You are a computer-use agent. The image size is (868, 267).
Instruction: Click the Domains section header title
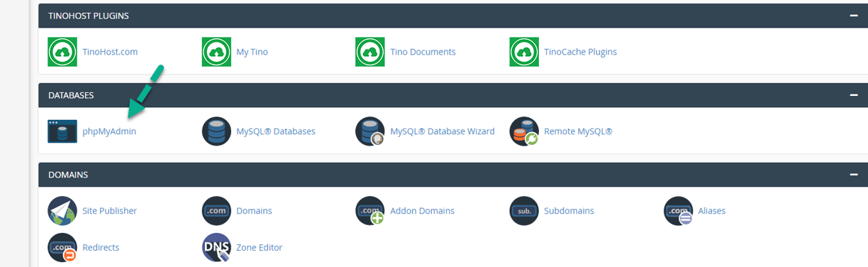[x=68, y=175]
